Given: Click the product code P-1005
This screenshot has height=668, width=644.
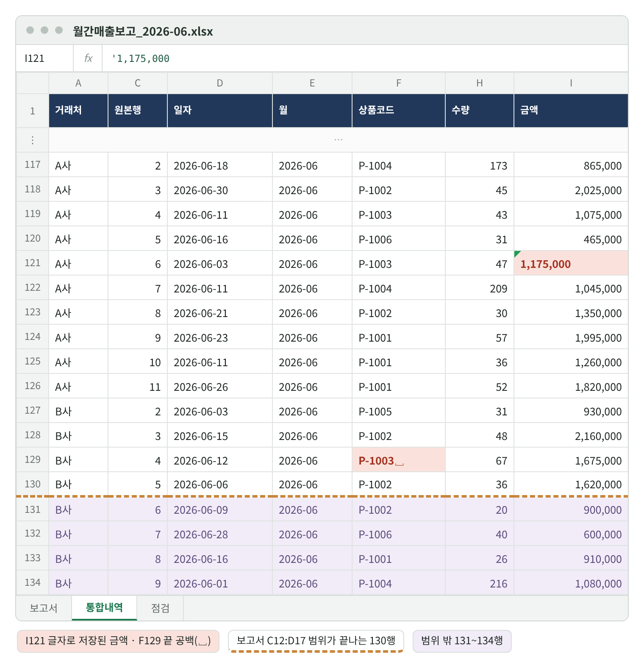Looking at the screenshot, I should pos(399,411).
